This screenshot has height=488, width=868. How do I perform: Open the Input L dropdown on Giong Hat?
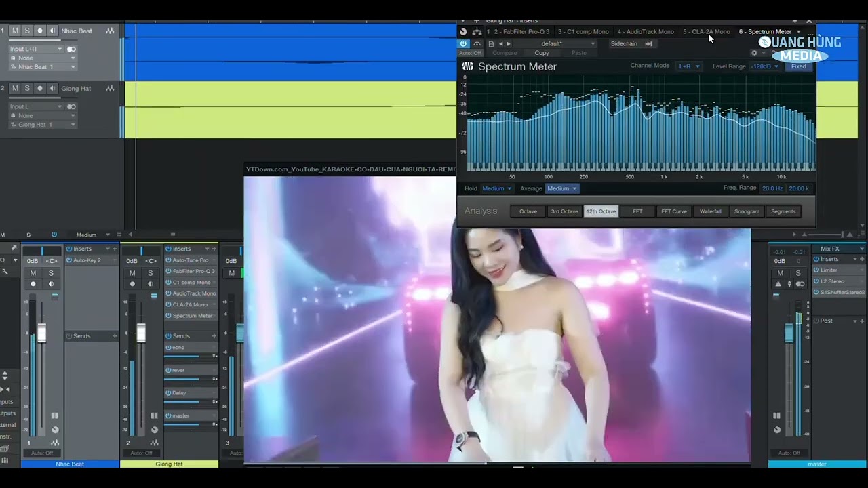(36, 106)
